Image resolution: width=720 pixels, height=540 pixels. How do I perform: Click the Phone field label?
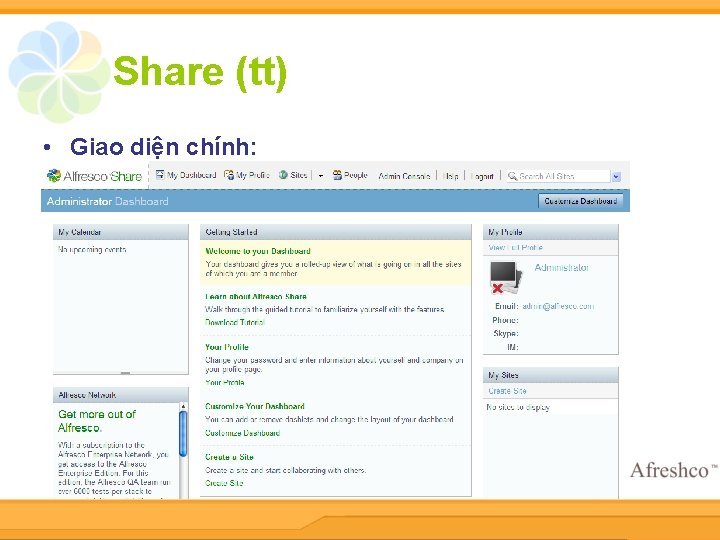coord(505,320)
